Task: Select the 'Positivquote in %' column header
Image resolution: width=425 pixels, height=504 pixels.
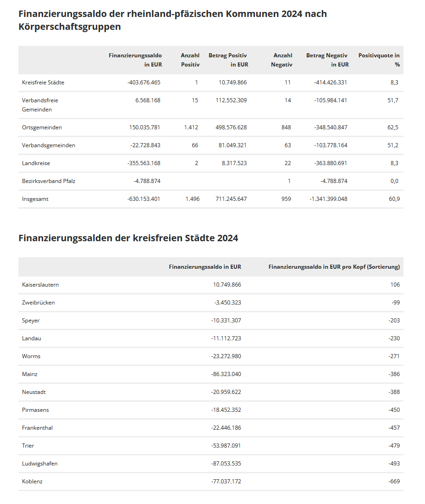Action: coord(379,60)
